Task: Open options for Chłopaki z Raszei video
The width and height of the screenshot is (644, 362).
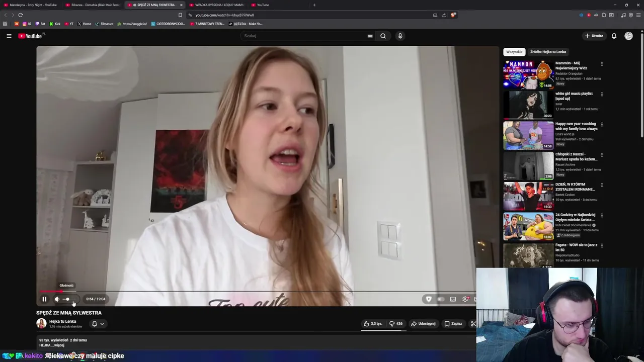Action: click(x=602, y=155)
